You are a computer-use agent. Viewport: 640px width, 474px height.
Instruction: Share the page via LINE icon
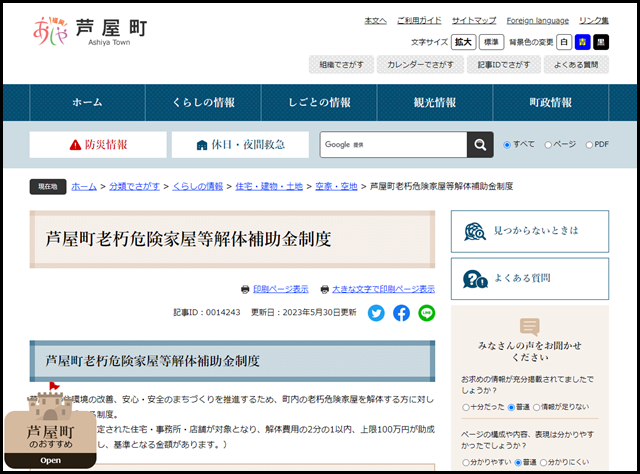click(x=427, y=312)
